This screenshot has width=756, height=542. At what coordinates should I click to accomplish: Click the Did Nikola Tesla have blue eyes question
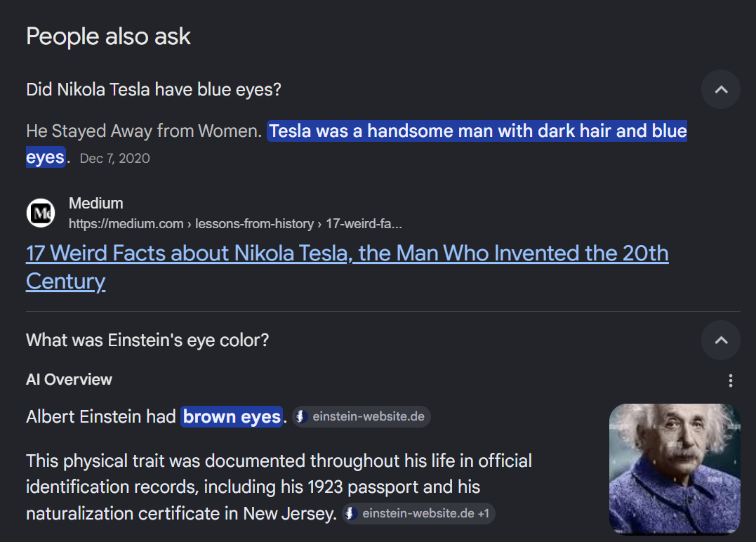coord(153,90)
